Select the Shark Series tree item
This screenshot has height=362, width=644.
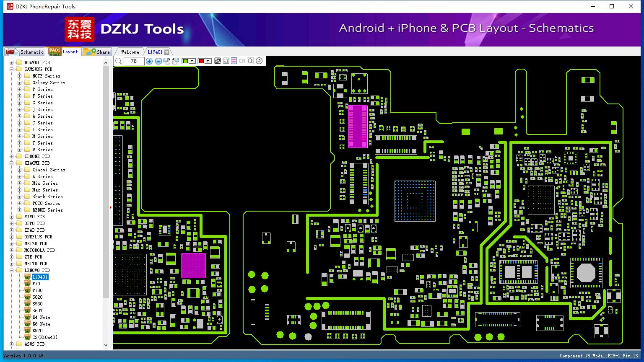(x=47, y=197)
